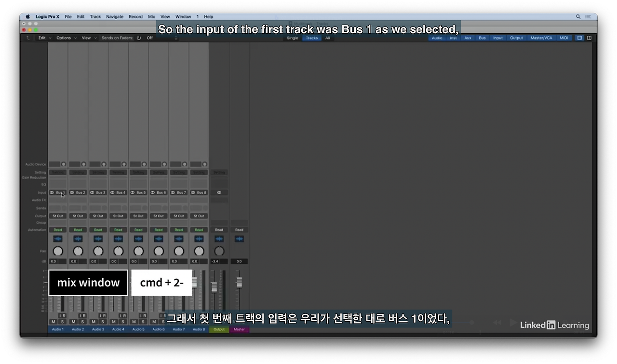Open St Out output menu on Audio 3
The width and height of the screenshot is (617, 364).
(98, 216)
